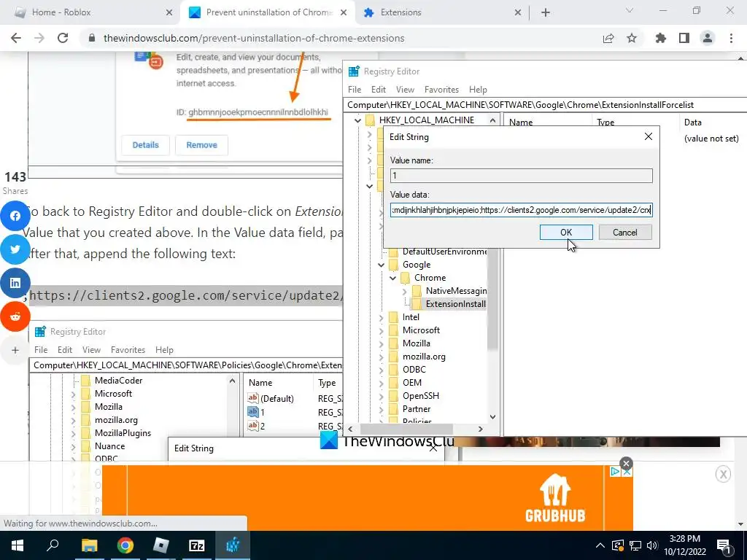Open taskbar search magnifier
Image resolution: width=747 pixels, height=560 pixels.
coord(53,545)
